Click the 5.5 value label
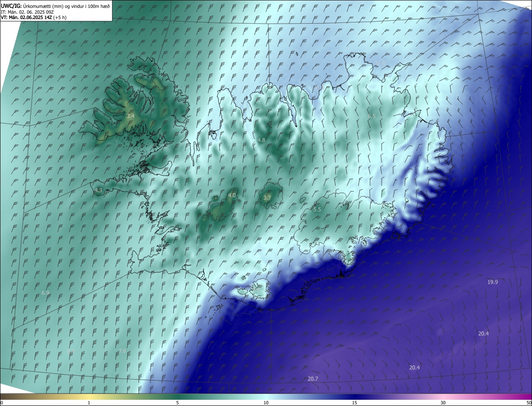This screenshot has height=406, width=532. point(317,210)
